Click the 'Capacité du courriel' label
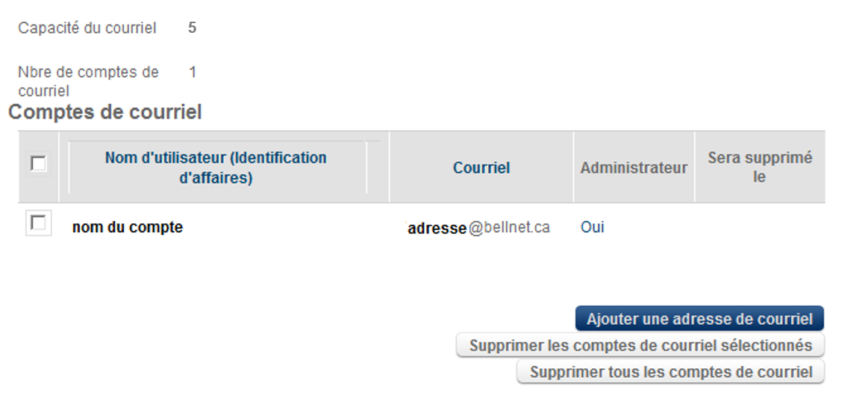 [87, 28]
